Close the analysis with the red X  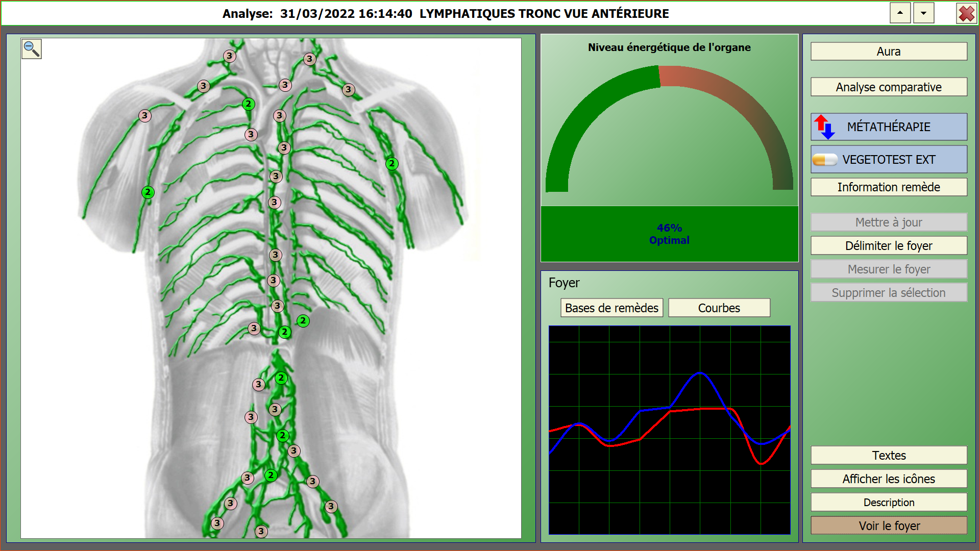click(966, 13)
